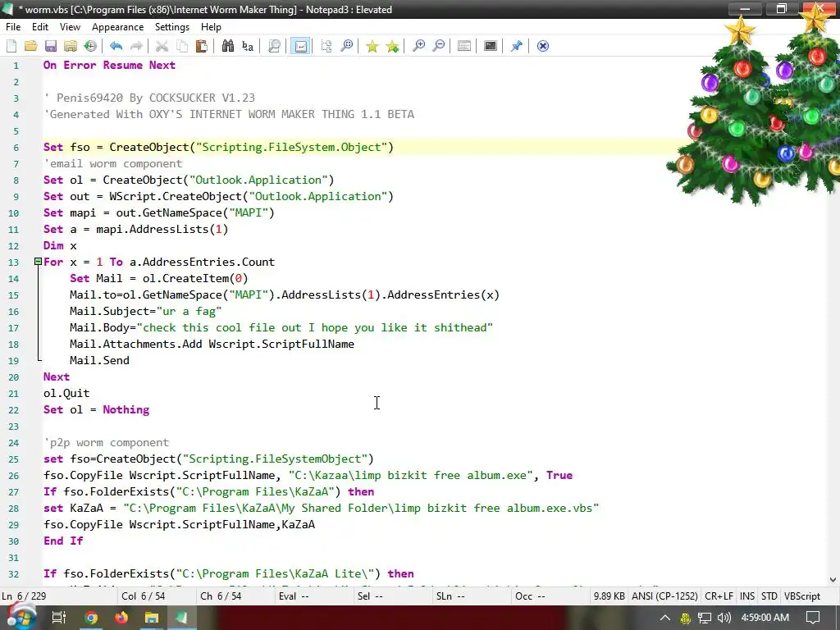Copy selection with toolbar copy icon
Screen dimensions: 840x630
pyautogui.click(x=182, y=46)
